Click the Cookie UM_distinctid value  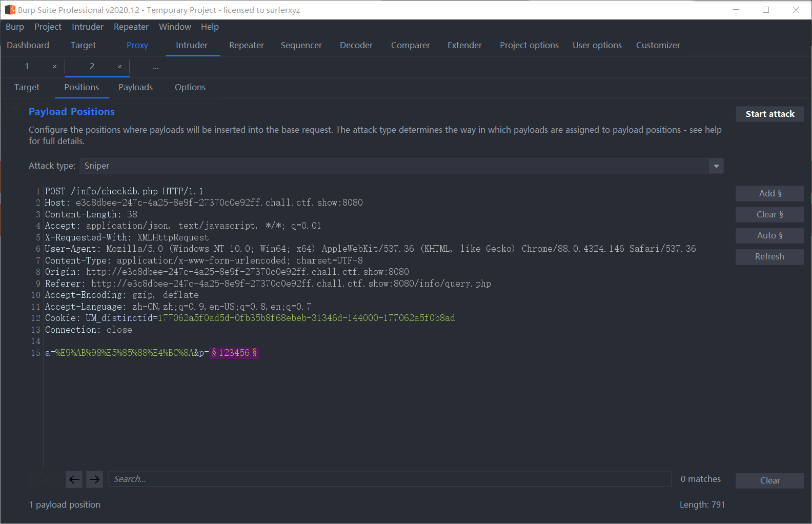click(306, 318)
